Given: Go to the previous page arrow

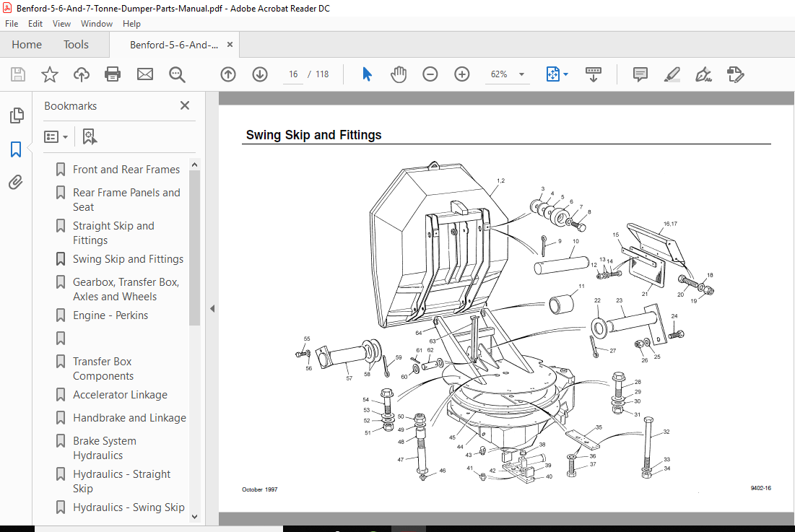Looking at the screenshot, I should tap(228, 74).
